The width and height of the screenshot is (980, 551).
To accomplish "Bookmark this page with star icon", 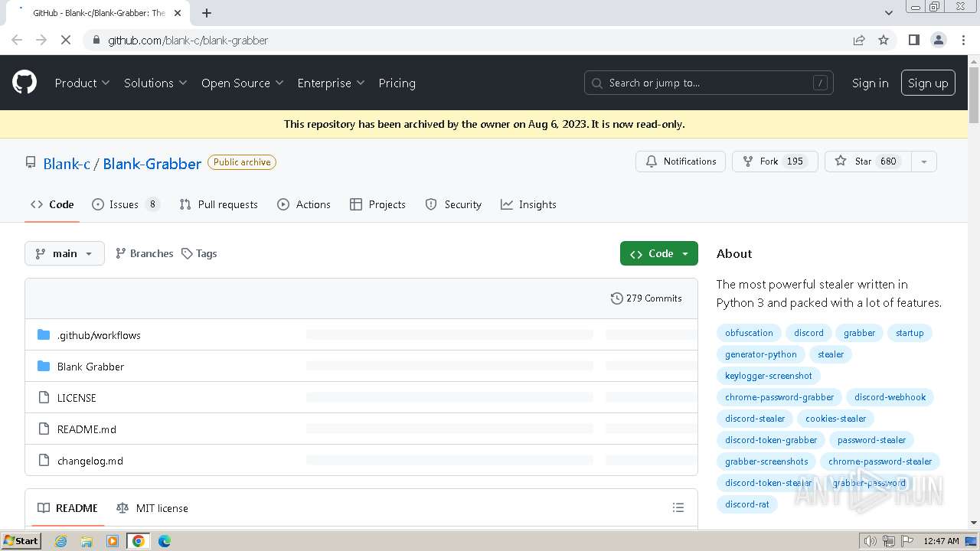I will [x=884, y=40].
